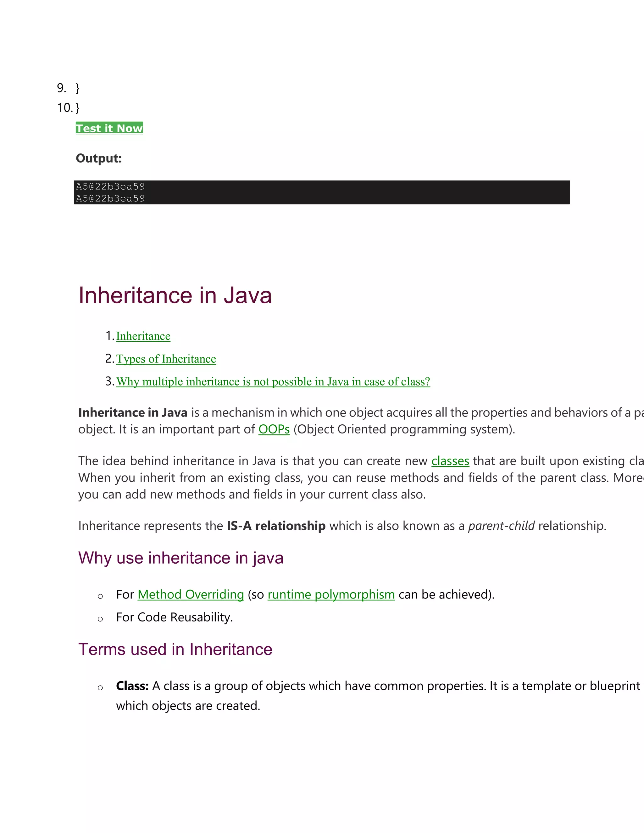
Task: Open the Types of Inheritance link
Action: coord(166,359)
